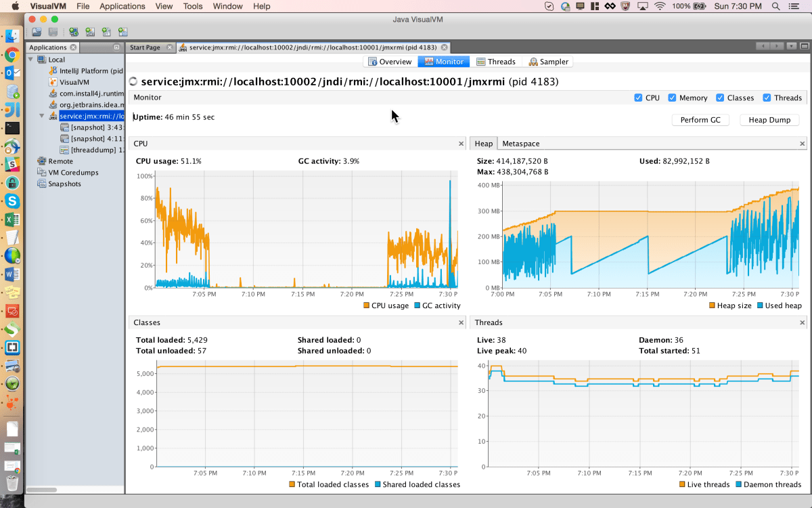Viewport: 812px width, 508px height.
Task: Close the CPU chart panel
Action: point(461,144)
